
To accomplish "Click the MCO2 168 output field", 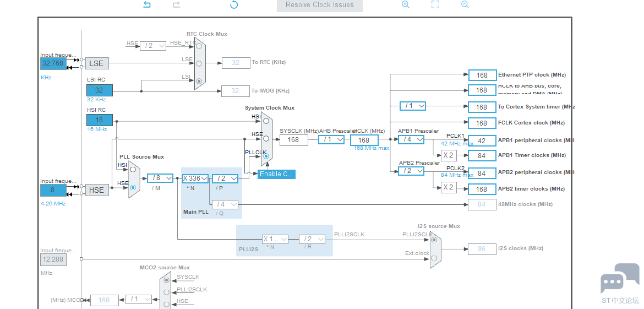I will [105, 300].
